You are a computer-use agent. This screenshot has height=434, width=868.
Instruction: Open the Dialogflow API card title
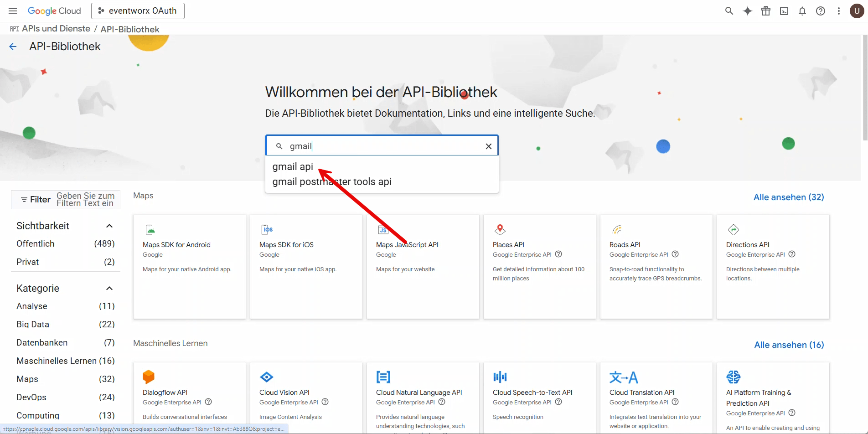[x=165, y=393]
